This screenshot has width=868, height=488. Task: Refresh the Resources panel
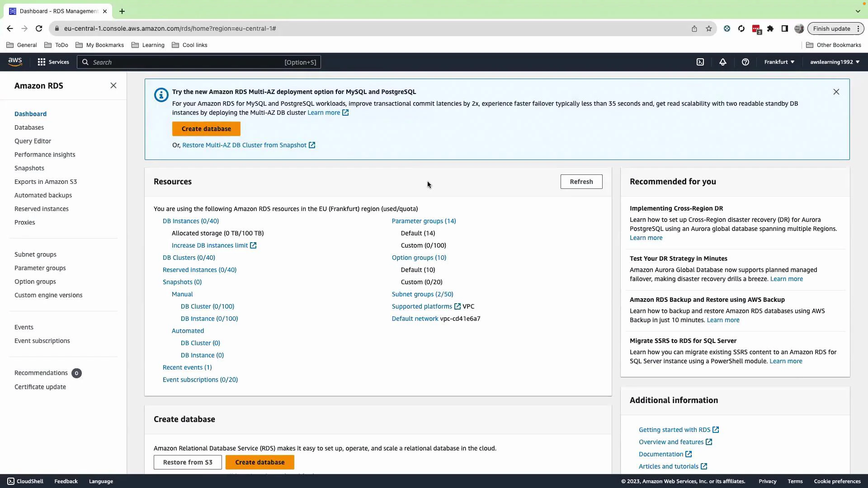click(581, 182)
